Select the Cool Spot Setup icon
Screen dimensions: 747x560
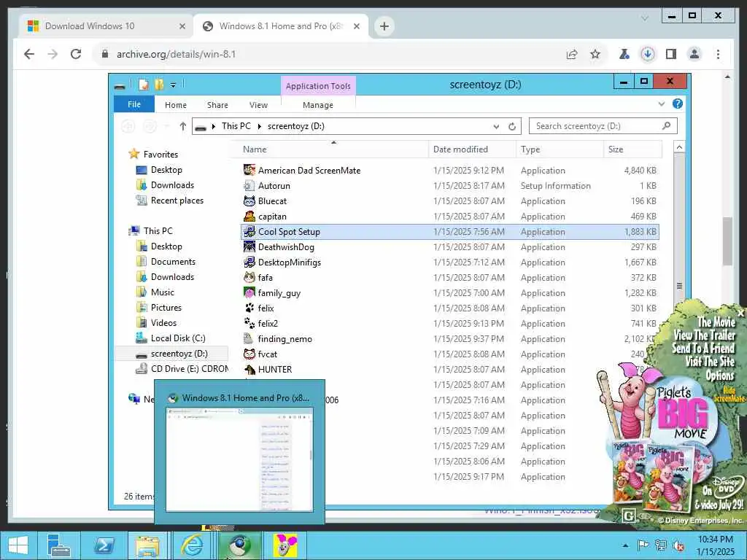[x=249, y=231]
